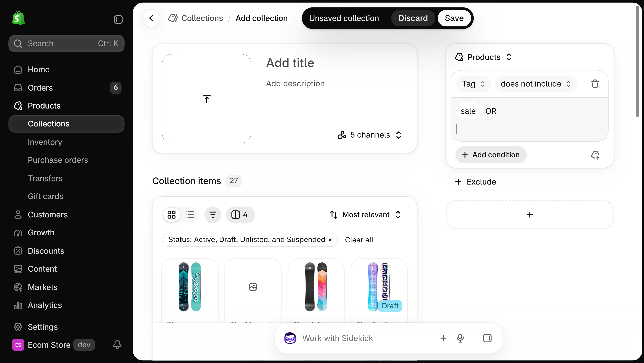The height and width of the screenshot is (363, 644).
Task: Click the image upload arrow icon
Action: point(207,99)
